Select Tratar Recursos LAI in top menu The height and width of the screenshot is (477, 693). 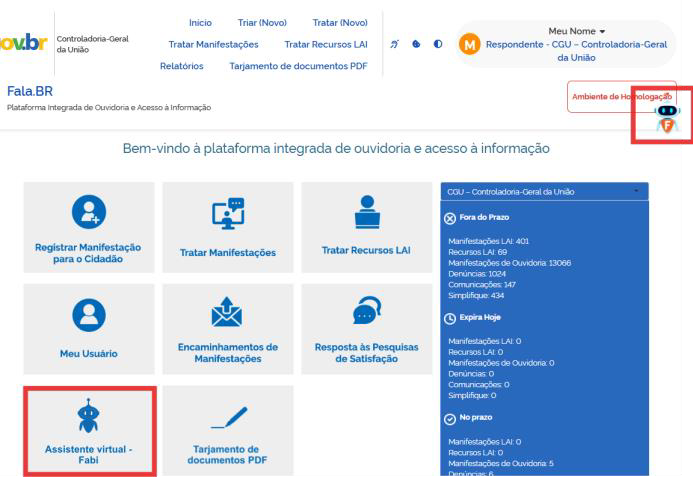point(326,44)
